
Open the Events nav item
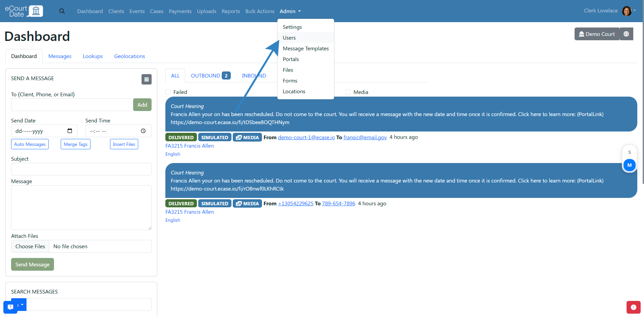click(137, 11)
